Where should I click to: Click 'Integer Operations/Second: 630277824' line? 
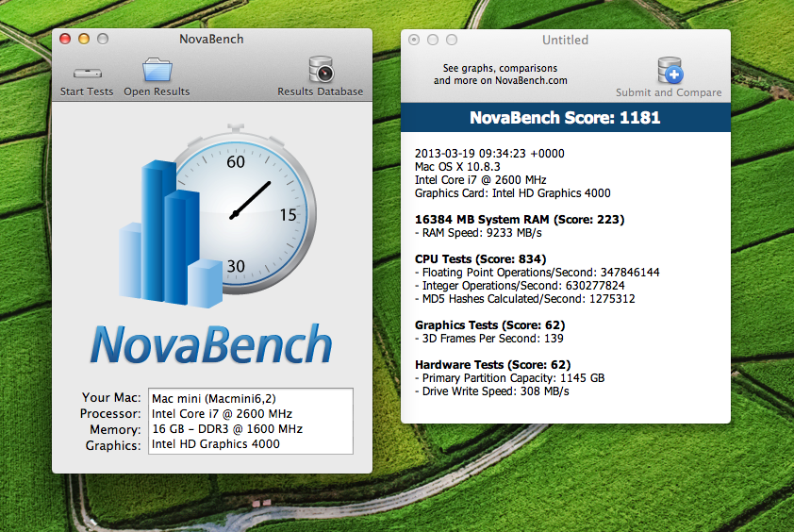[520, 285]
